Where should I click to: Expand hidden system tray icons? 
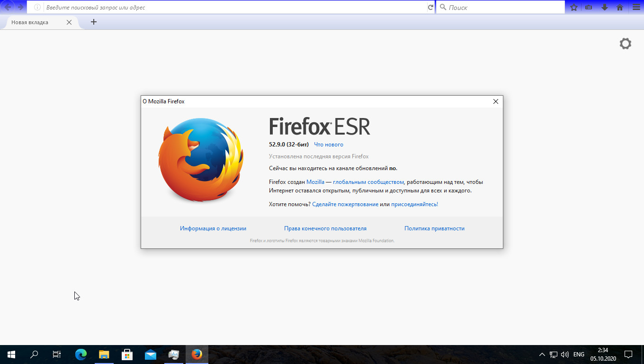point(542,354)
